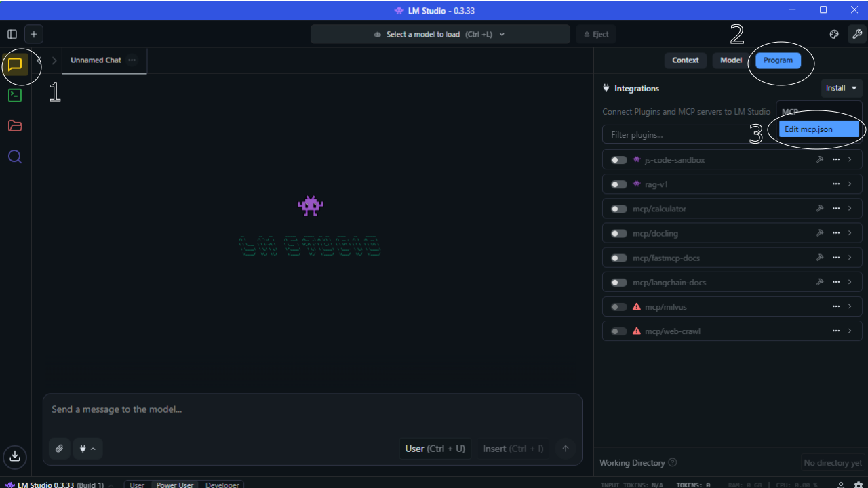Viewport: 868px width, 488px height.
Task: Toggle the mcp/calculator integration on
Action: coord(618,209)
